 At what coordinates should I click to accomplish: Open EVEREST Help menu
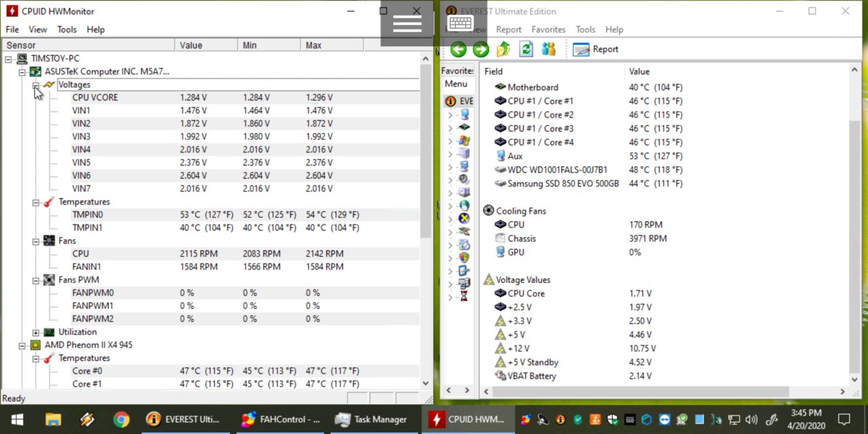(614, 29)
